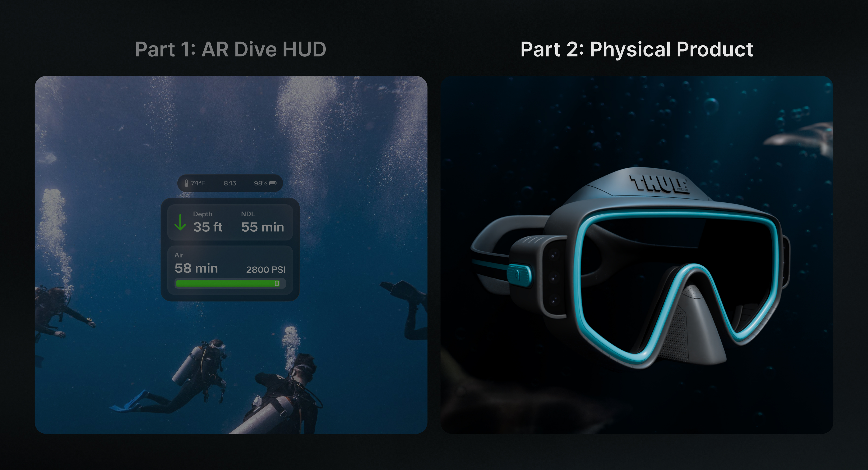Click the green air supply progress bar
The image size is (868, 470).
tap(224, 283)
